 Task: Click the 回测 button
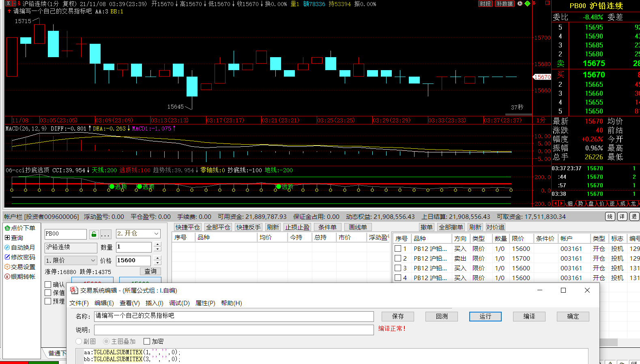pyautogui.click(x=442, y=317)
